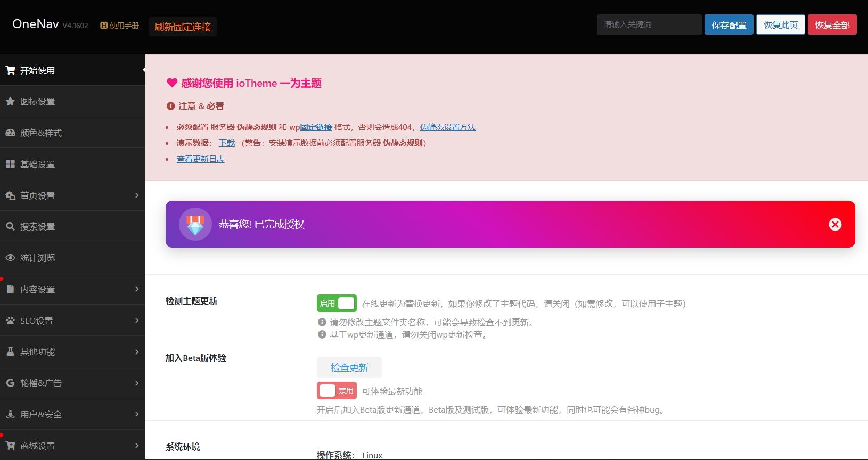
Task: Open the 查看更新日志 link
Action: click(200, 159)
